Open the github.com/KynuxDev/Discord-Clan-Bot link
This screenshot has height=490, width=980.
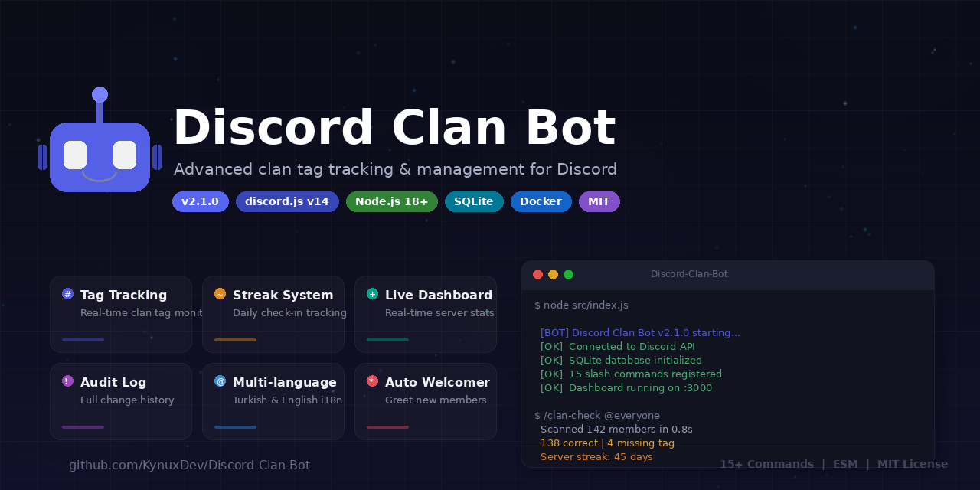(189, 465)
